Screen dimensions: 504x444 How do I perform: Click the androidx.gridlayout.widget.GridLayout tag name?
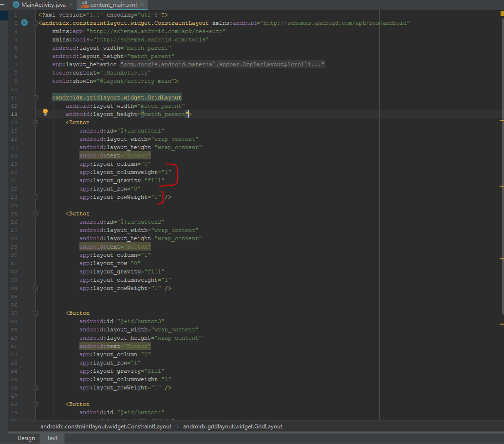118,97
